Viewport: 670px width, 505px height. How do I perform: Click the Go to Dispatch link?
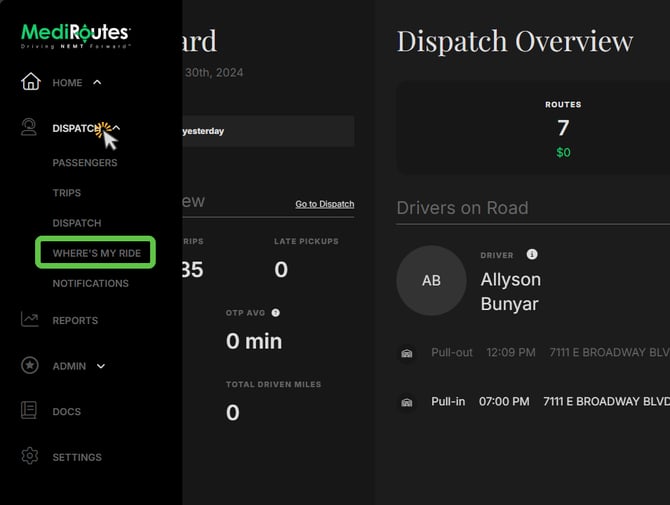pos(324,204)
